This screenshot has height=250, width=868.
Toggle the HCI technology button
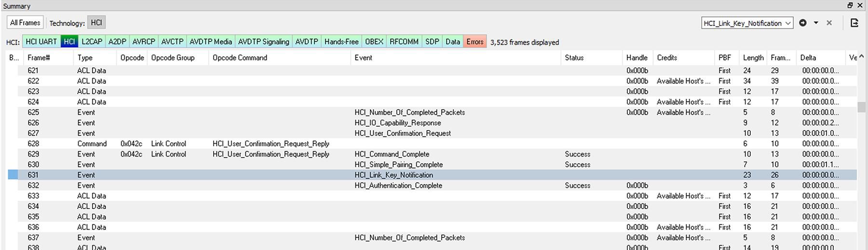tap(96, 23)
